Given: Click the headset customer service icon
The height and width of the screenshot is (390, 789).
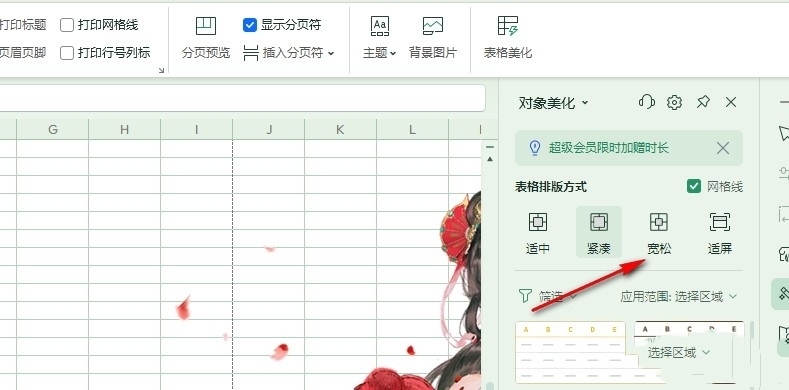Looking at the screenshot, I should tap(647, 103).
